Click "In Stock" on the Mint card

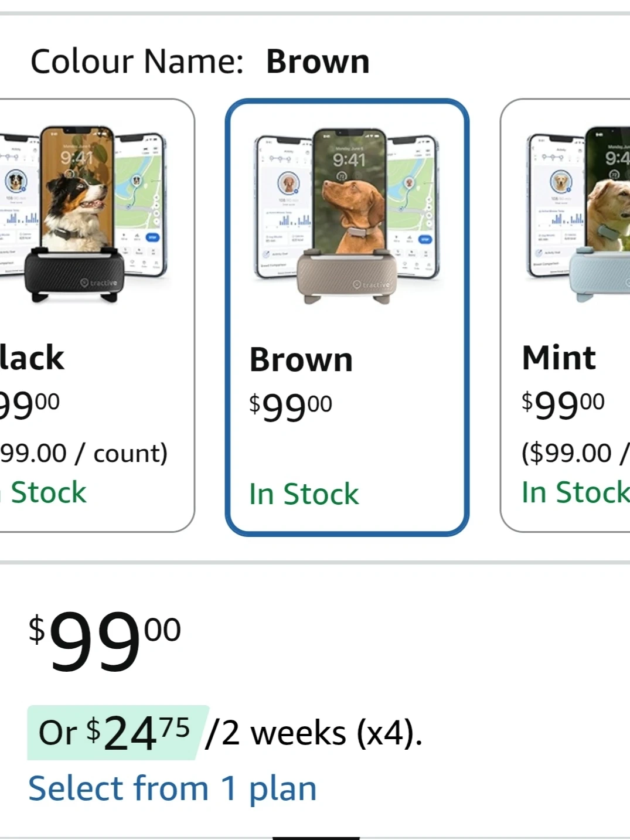pos(574,492)
